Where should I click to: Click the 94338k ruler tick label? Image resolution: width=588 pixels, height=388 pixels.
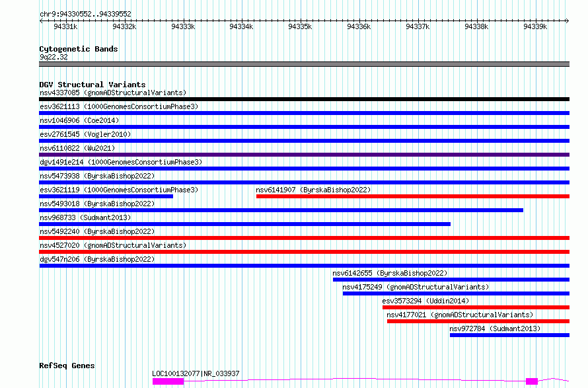click(x=476, y=26)
